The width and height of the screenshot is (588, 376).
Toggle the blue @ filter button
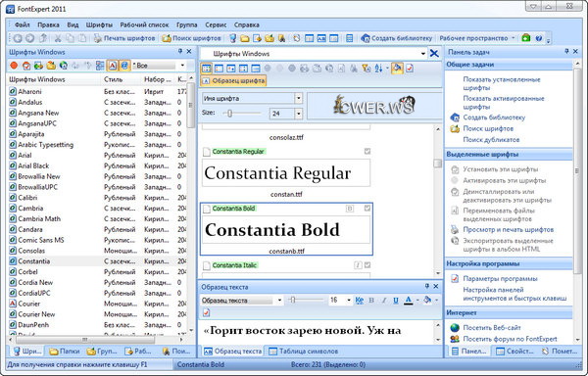(x=124, y=66)
